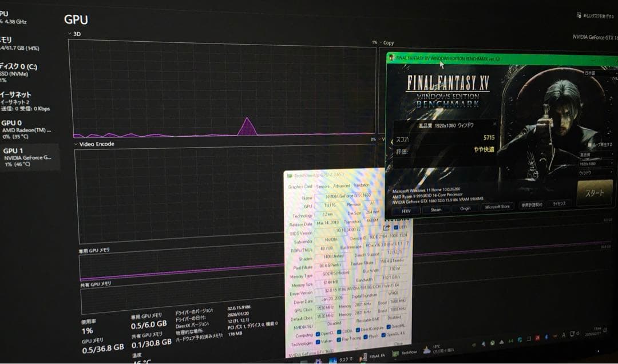Click the GPU-Z title bar app icon
The height and width of the screenshot is (364, 618).
(x=290, y=176)
